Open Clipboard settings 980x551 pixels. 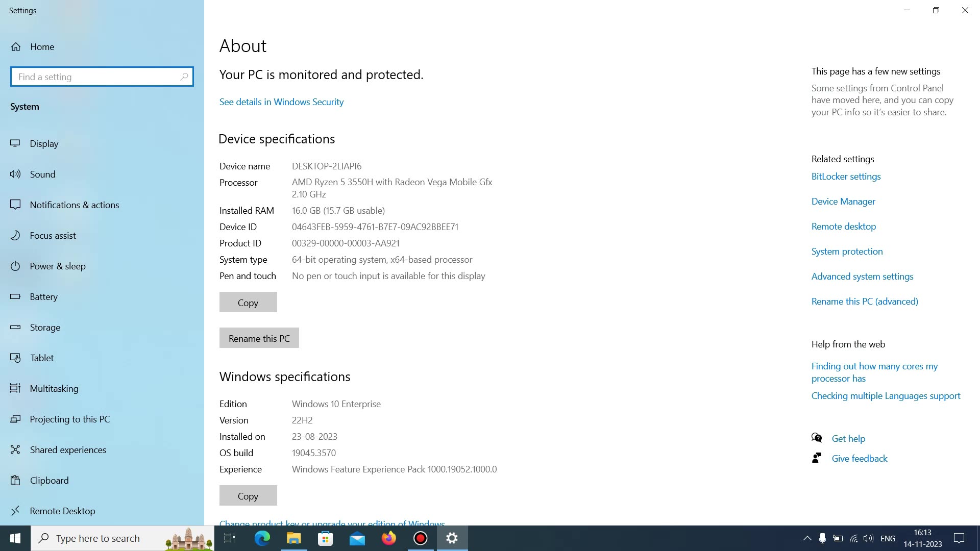(50, 480)
